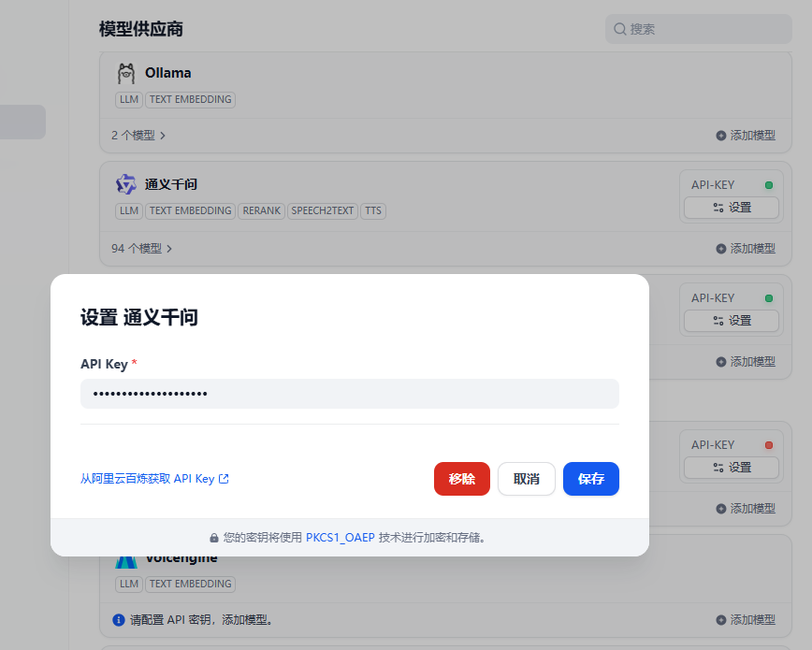Click the green status dot for 通义千问

(769, 185)
